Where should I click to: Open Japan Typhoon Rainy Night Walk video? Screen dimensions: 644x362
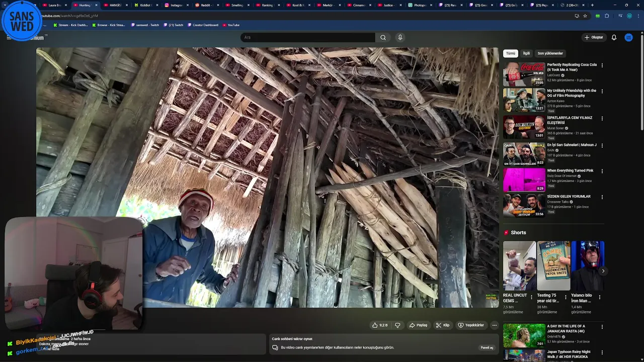pos(569,354)
